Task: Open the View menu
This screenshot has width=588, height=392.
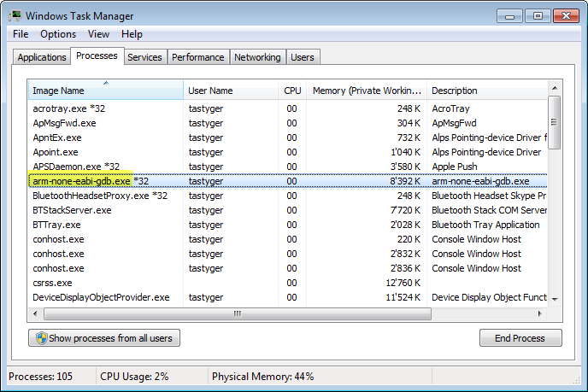Action: click(x=98, y=34)
